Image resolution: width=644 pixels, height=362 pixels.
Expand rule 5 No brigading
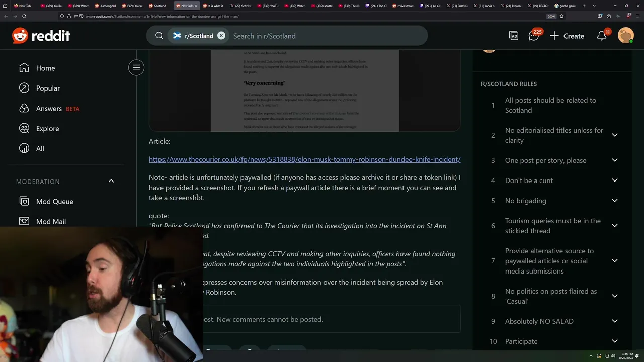pos(615,201)
